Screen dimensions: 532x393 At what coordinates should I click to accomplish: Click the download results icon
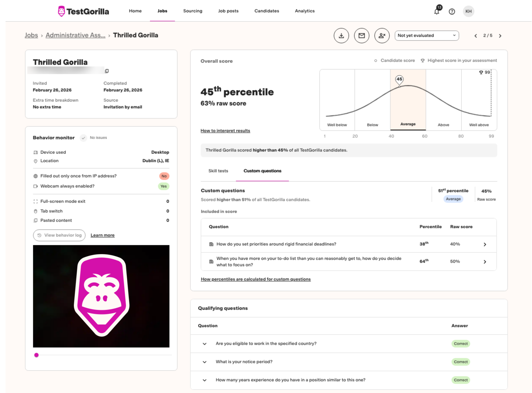pos(341,36)
